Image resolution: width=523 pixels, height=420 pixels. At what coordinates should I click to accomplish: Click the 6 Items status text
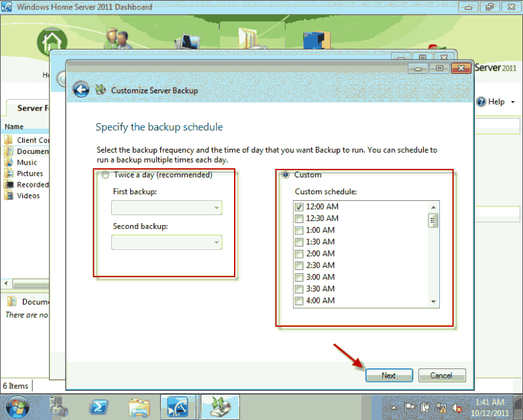(x=15, y=386)
